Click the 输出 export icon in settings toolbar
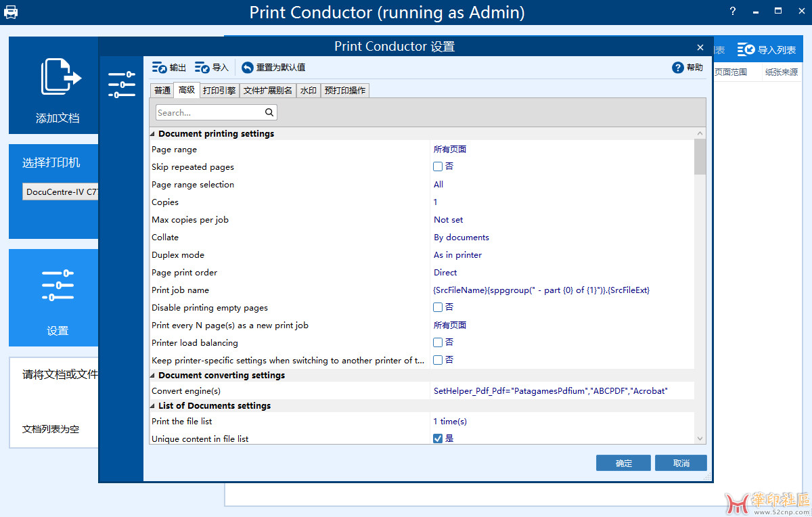The image size is (812, 517). tap(159, 68)
